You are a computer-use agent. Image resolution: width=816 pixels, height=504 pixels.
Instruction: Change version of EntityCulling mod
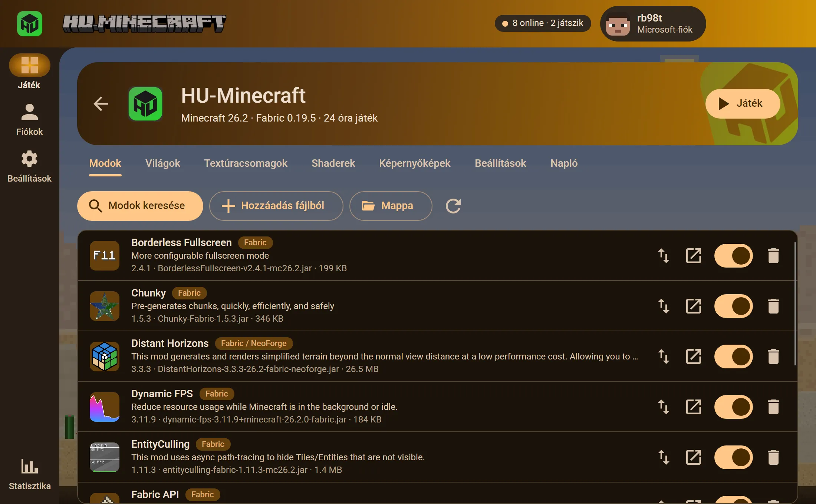click(664, 457)
